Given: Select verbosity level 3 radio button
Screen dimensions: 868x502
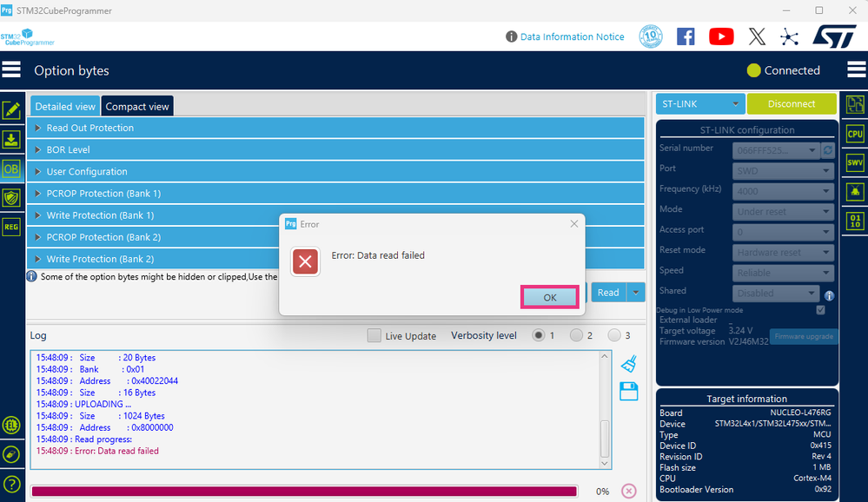Looking at the screenshot, I should [614, 335].
